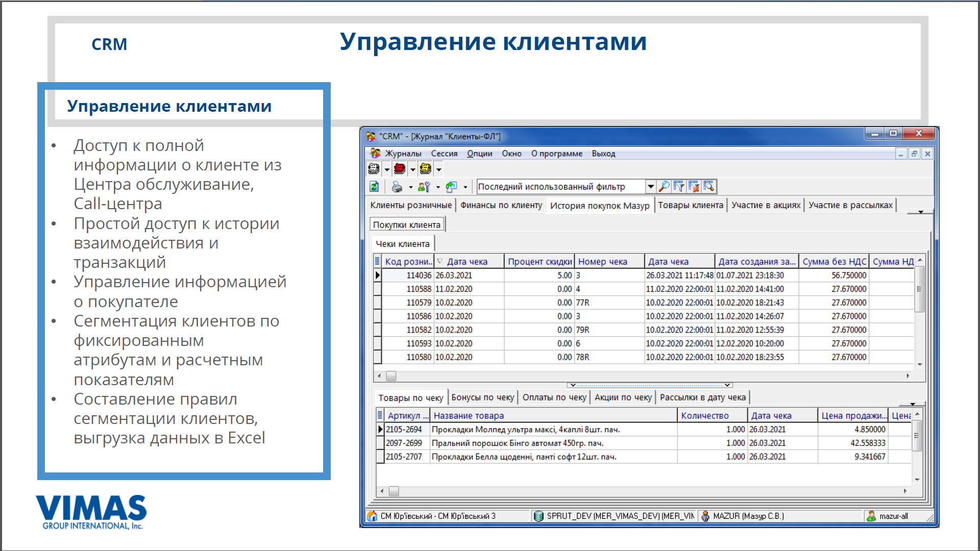Click the yellow journal toolbar icon
Screen dimensions: 980x551
tap(425, 169)
